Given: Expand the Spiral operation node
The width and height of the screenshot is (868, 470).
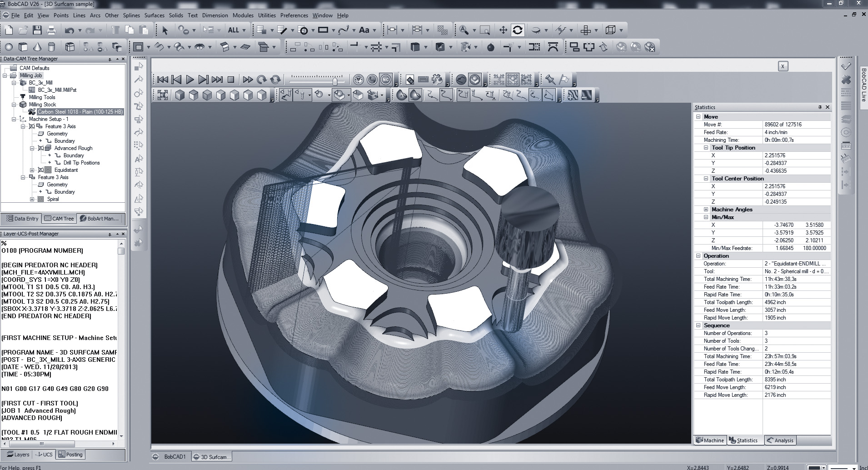Looking at the screenshot, I should pyautogui.click(x=32, y=199).
